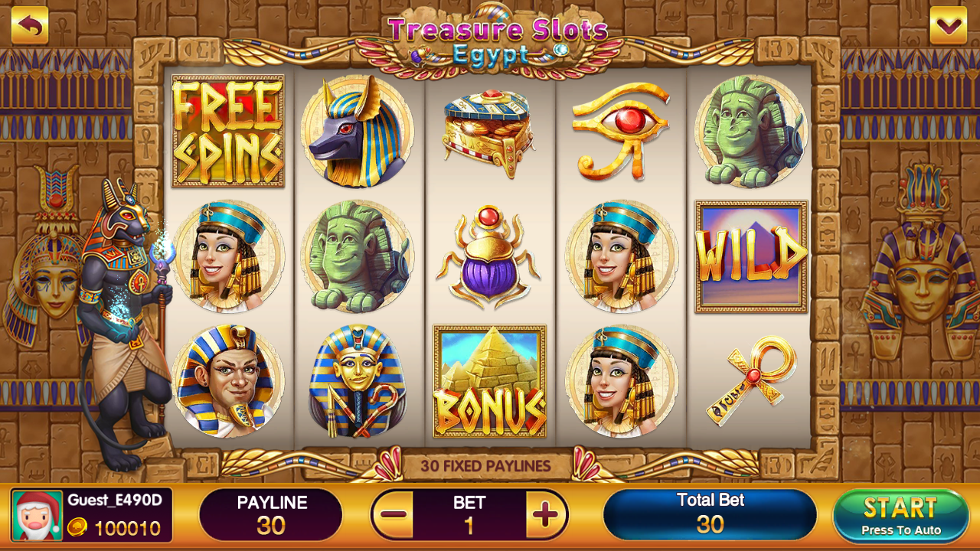The width and height of the screenshot is (980, 551).
Task: Click the Eye of Horus symbol
Action: pyautogui.click(x=621, y=131)
